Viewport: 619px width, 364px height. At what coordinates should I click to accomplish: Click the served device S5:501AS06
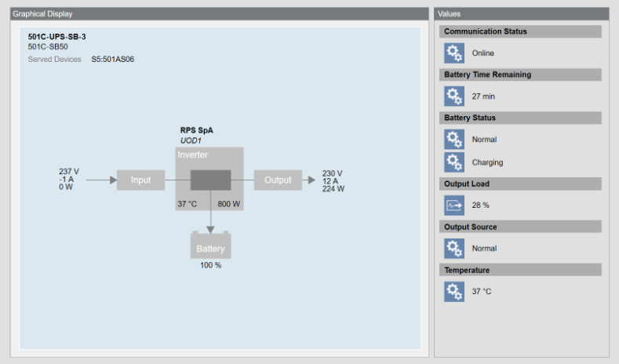click(112, 59)
